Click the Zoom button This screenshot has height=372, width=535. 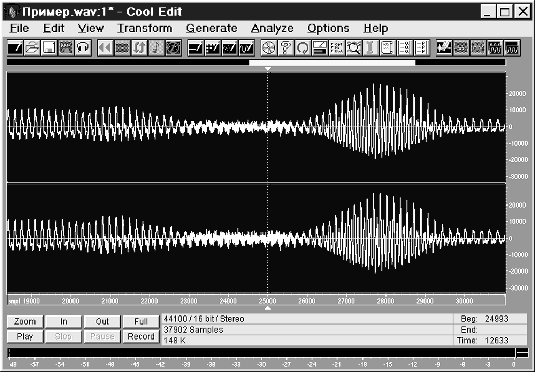point(25,321)
